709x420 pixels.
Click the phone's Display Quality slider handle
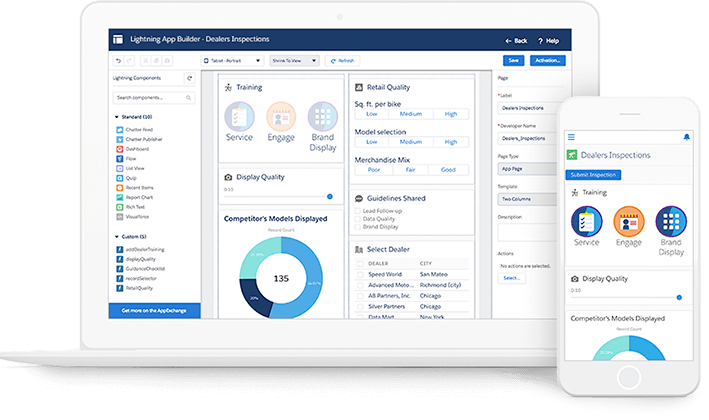coord(679,297)
